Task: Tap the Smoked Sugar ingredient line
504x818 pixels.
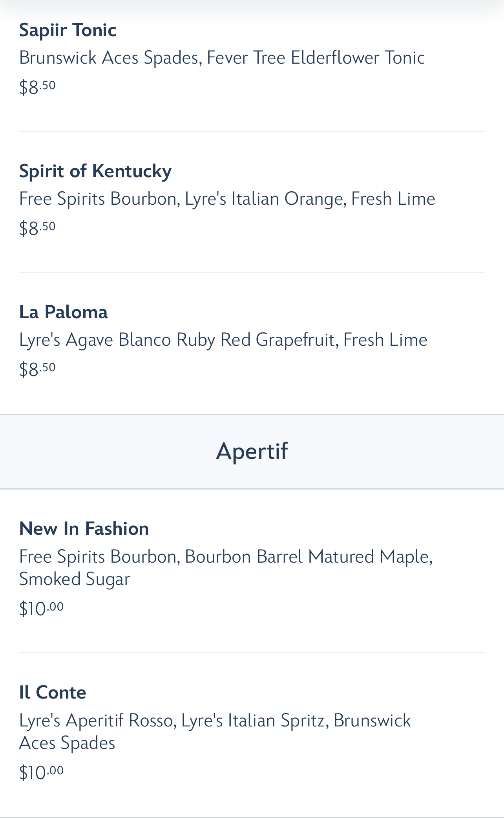Action: pyautogui.click(x=75, y=579)
